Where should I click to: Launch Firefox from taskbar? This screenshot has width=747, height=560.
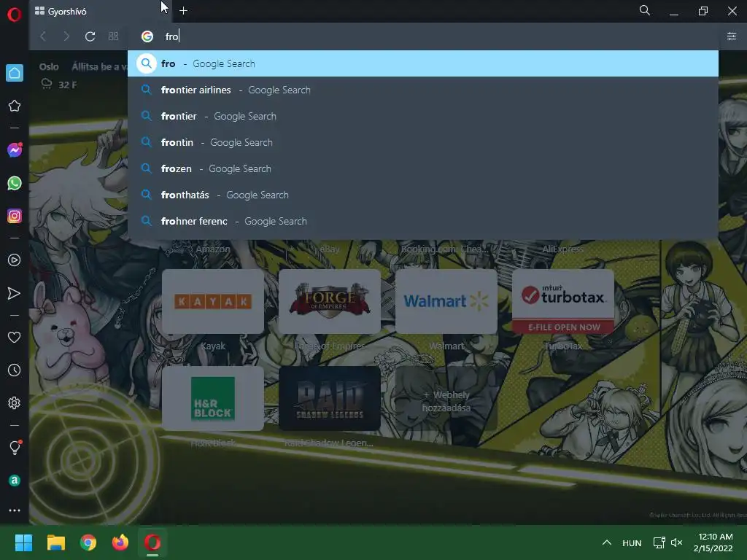pyautogui.click(x=120, y=542)
